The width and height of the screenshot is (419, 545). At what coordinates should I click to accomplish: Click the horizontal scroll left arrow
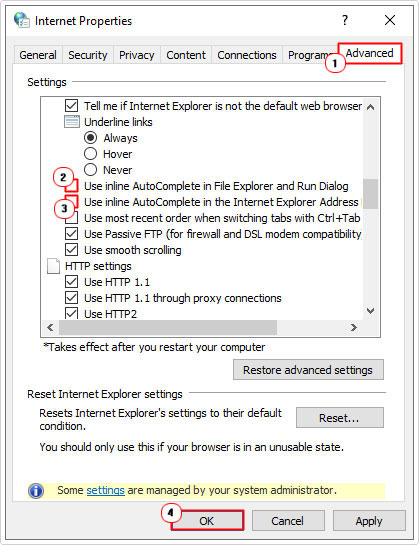coord(50,327)
